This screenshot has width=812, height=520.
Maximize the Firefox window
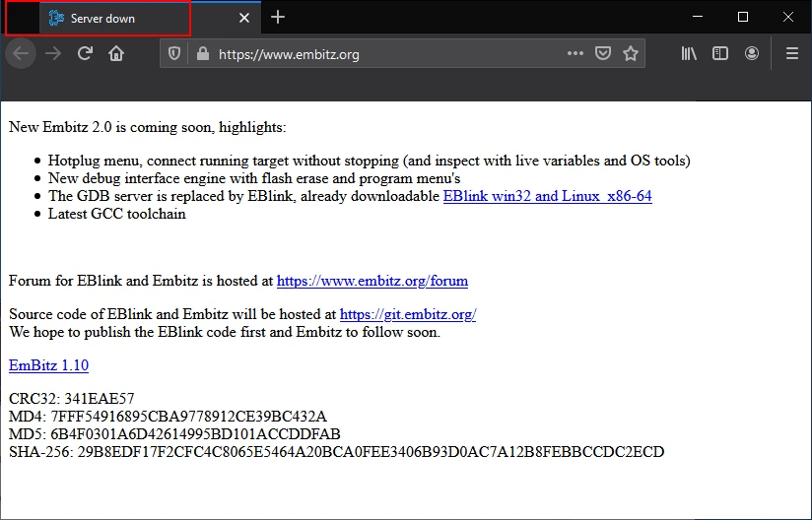pyautogui.click(x=743, y=17)
